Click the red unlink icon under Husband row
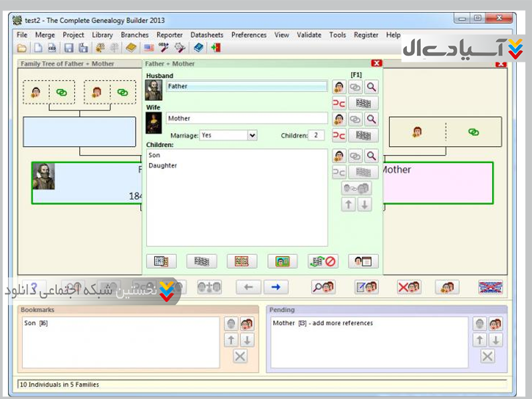Screen dimensions: 532x399 [x=339, y=103]
